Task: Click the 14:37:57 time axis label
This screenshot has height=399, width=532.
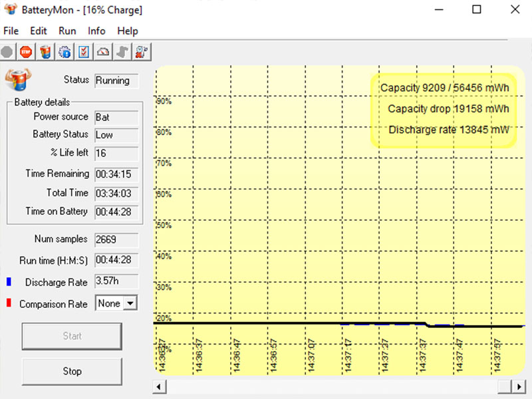Action: [497, 355]
